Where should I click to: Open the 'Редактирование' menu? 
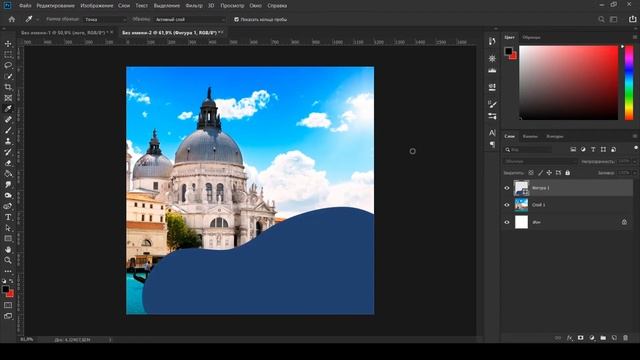56,6
